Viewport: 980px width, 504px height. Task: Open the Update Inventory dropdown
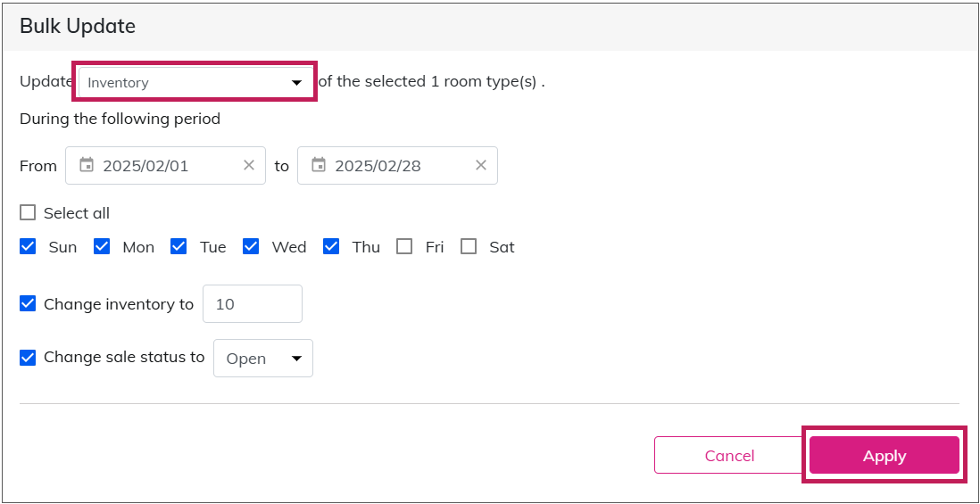click(195, 82)
